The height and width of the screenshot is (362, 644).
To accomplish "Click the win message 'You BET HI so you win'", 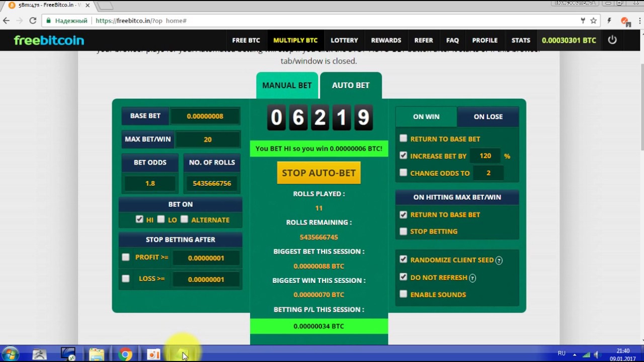I will [x=319, y=149].
